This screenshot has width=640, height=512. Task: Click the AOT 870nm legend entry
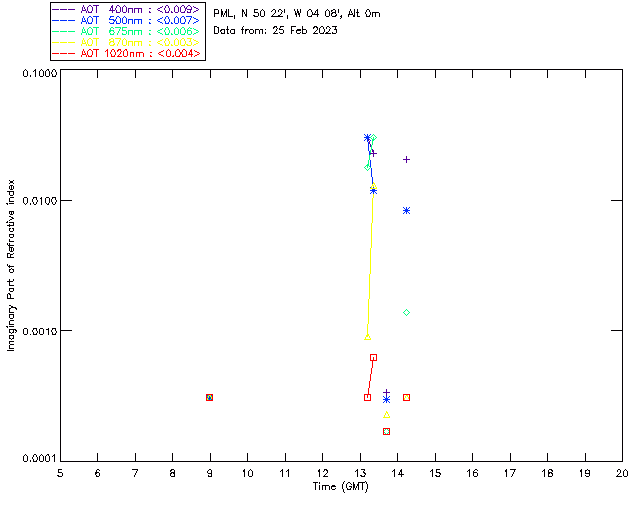[x=127, y=42]
